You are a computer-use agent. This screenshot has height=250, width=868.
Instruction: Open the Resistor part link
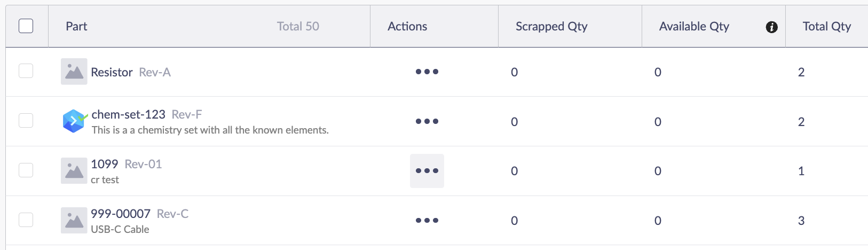(112, 72)
